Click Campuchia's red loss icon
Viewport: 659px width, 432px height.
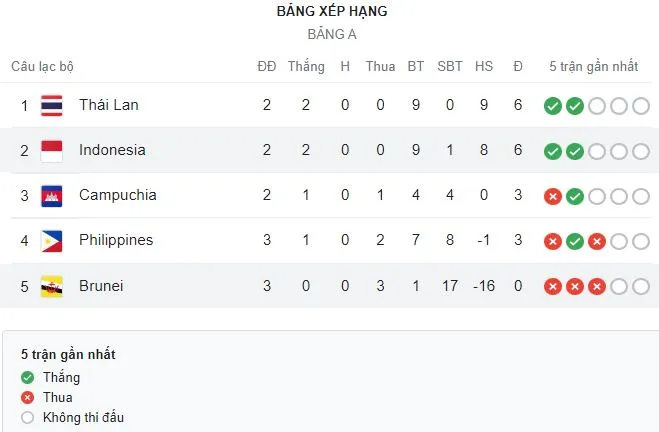tap(552, 196)
